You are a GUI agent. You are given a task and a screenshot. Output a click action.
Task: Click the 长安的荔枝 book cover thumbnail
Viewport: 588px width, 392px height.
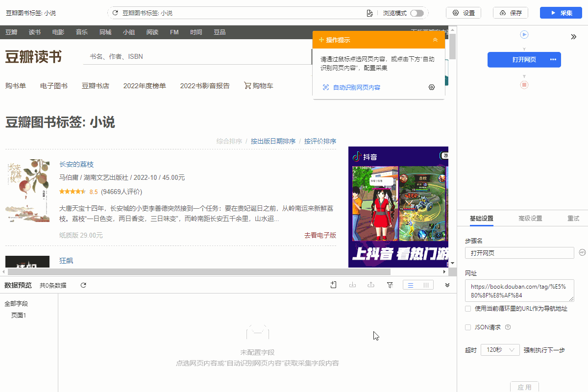point(27,191)
